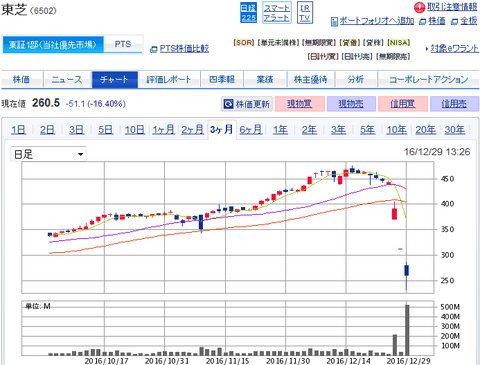Select 東証1部 market toggle
Image resolution: width=480 pixels, height=365 pixels.
(x=53, y=45)
